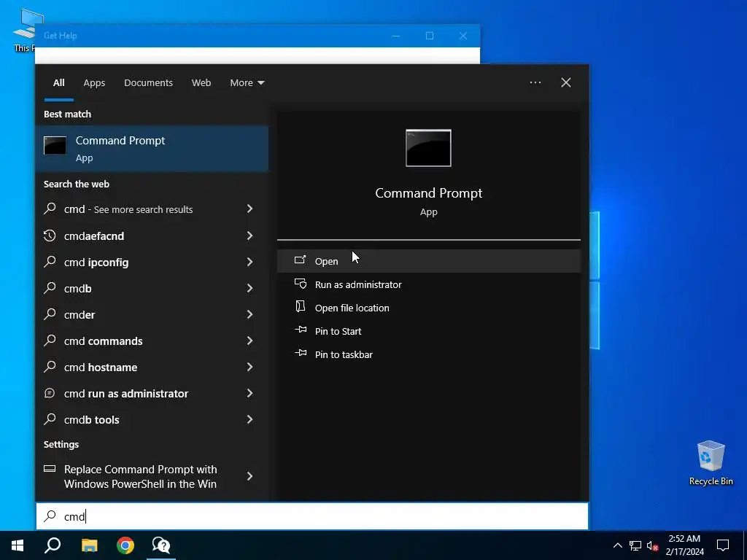Select the cmd ipconfig web suggestion

click(x=152, y=262)
